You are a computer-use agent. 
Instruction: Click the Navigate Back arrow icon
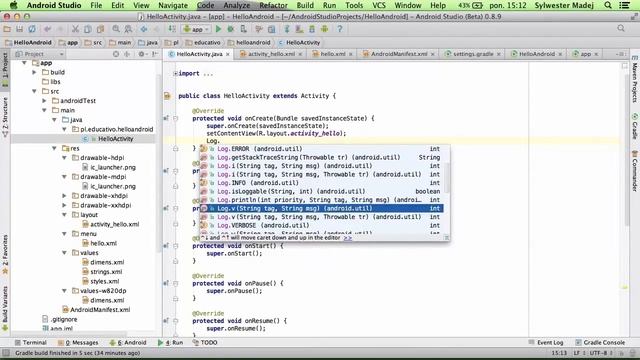[x=144, y=29]
